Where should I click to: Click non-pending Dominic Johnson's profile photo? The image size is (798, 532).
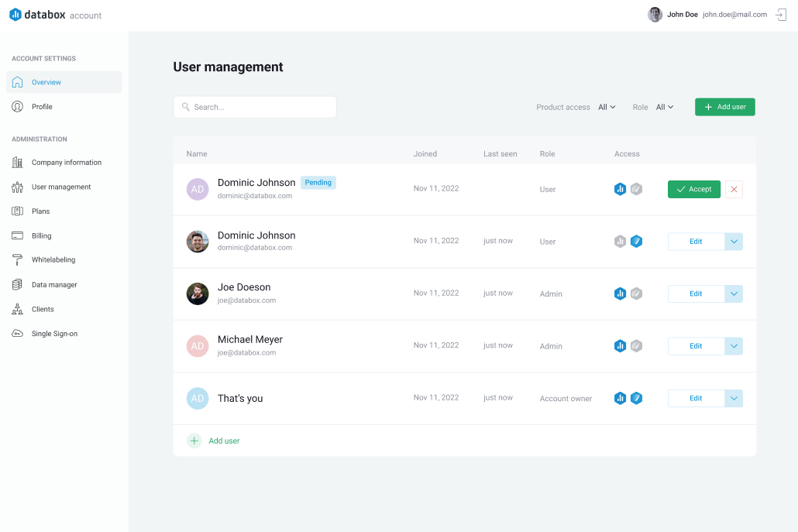pos(198,242)
